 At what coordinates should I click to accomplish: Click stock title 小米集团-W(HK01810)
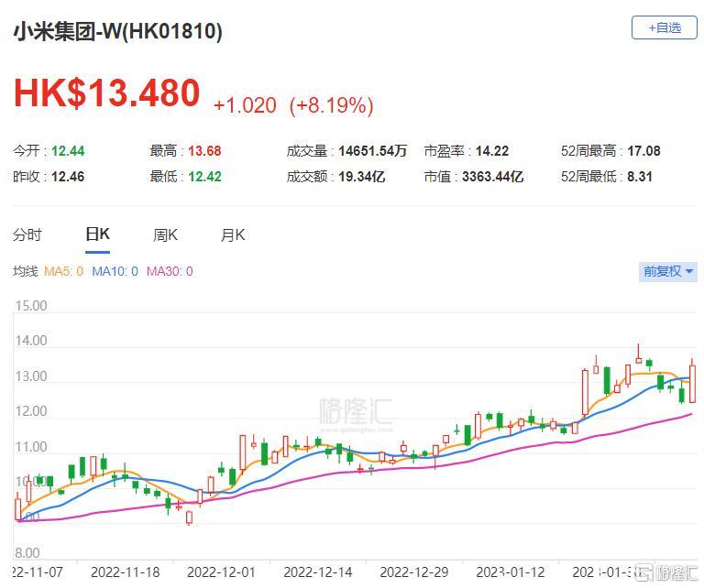pyautogui.click(x=117, y=32)
